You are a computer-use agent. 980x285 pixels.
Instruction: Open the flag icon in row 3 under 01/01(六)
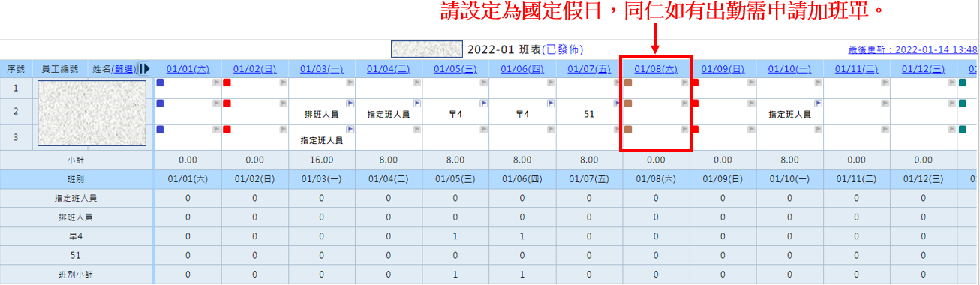(216, 130)
